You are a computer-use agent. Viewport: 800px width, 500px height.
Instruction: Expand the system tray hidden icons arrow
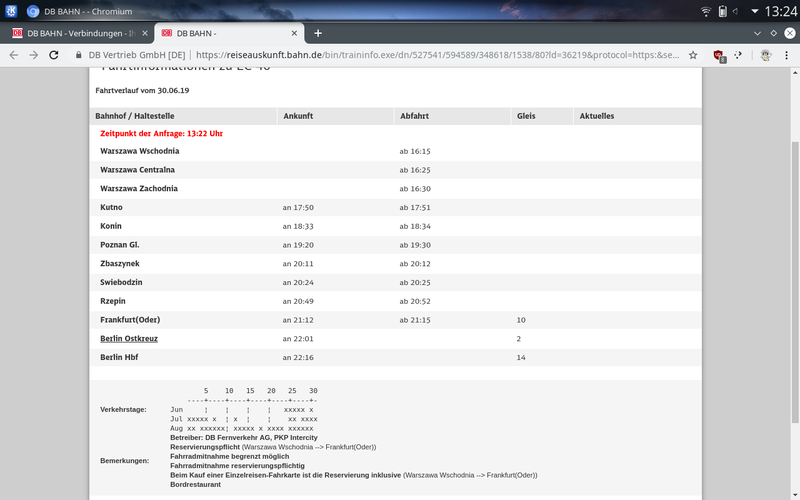755,11
